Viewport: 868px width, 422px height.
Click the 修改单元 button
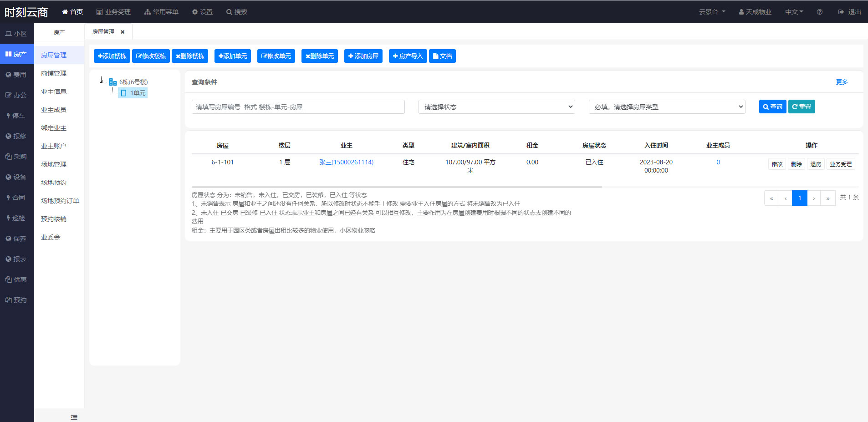point(276,56)
